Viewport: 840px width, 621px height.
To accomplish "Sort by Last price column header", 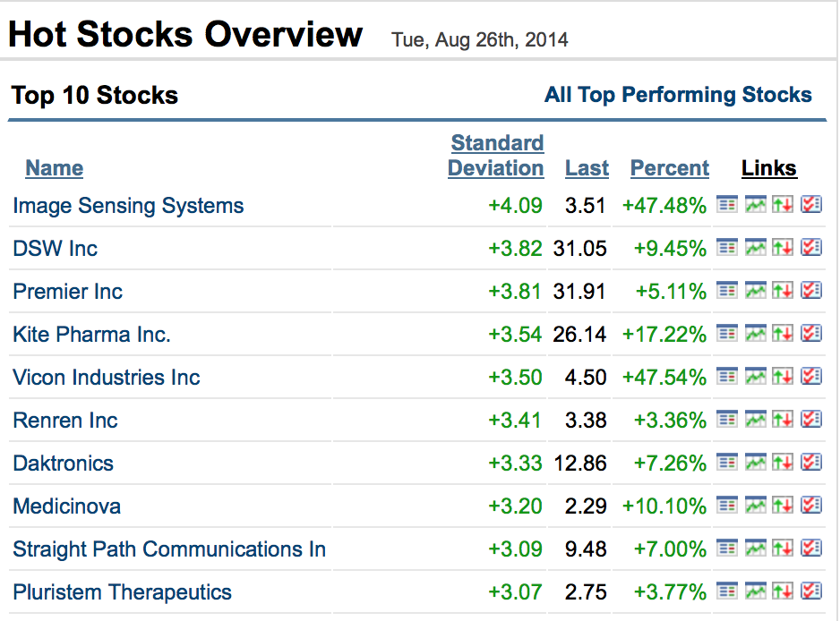I will 587,168.
